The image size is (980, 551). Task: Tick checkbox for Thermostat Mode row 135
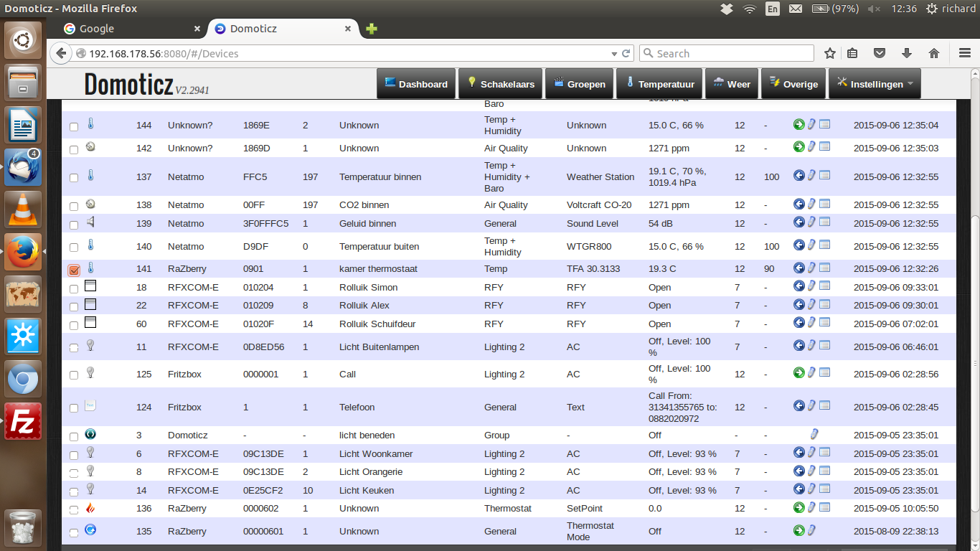74,533
